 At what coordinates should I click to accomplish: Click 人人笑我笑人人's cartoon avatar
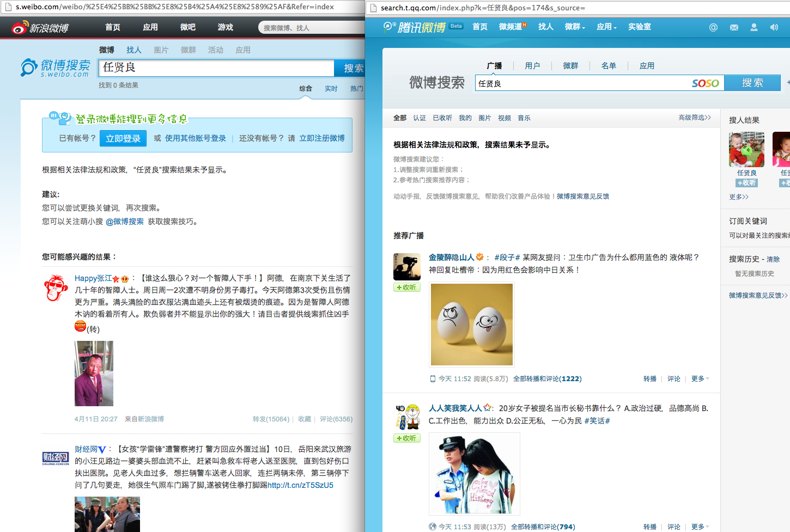pos(407,418)
